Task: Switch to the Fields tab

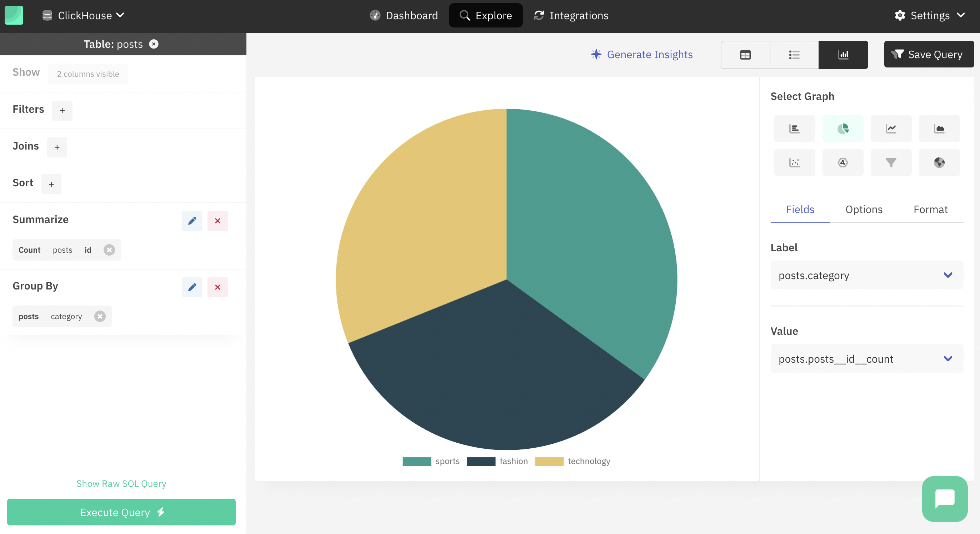Action: (800, 209)
